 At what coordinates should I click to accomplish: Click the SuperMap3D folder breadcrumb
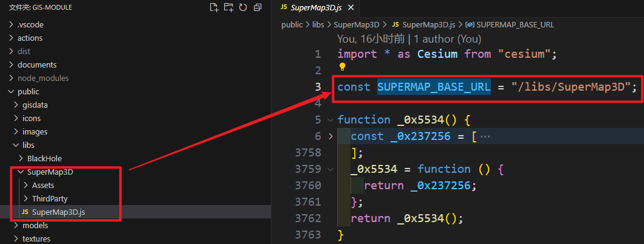(x=357, y=25)
